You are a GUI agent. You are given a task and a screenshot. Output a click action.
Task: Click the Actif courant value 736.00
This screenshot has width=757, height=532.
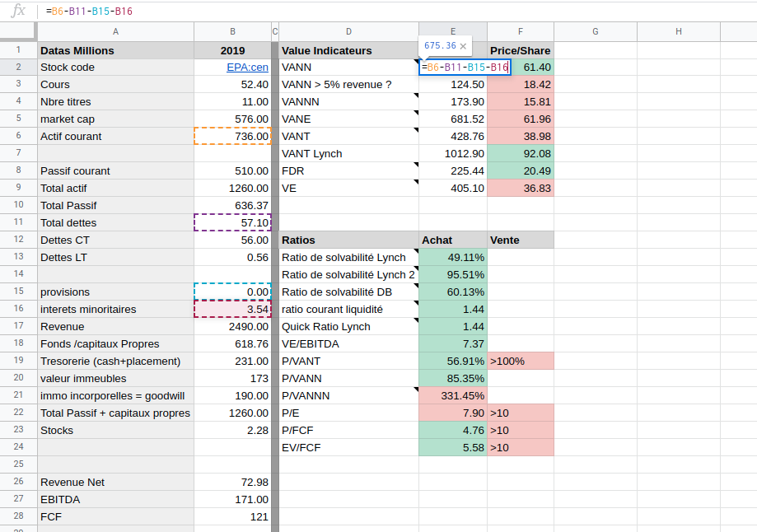coord(232,136)
